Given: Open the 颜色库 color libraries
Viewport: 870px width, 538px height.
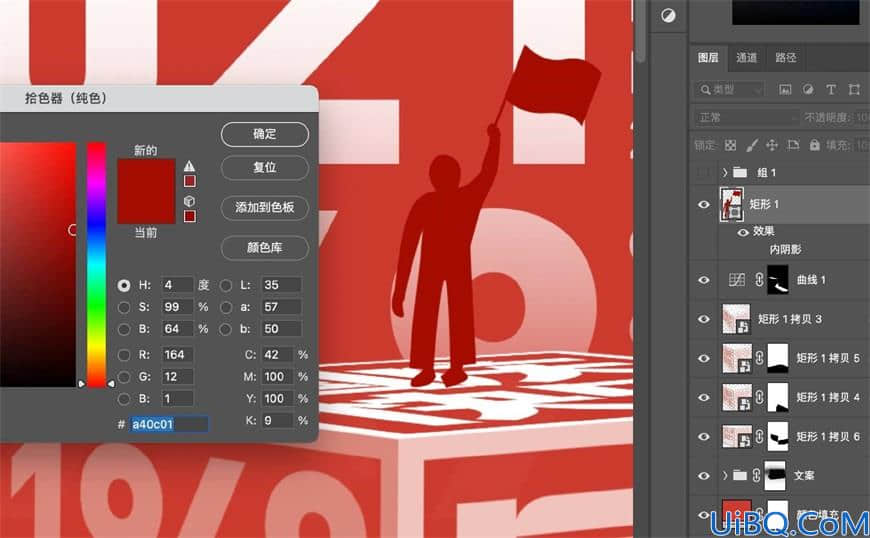Looking at the screenshot, I should click(265, 247).
